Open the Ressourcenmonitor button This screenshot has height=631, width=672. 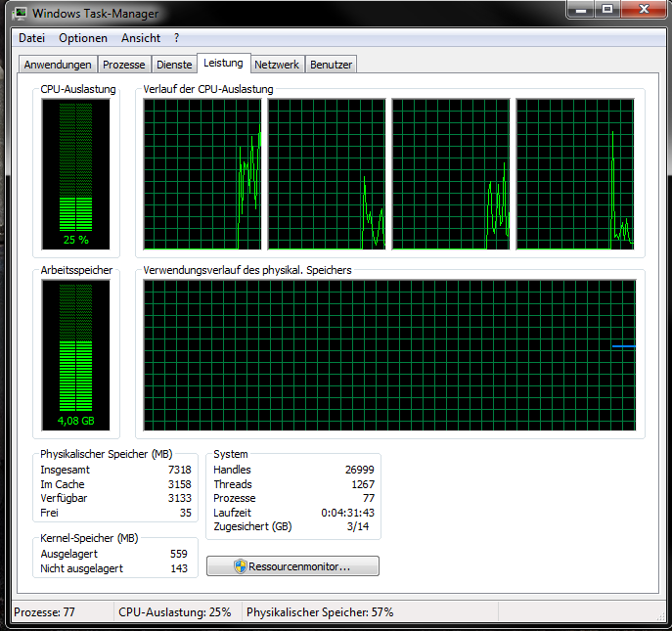tap(292, 566)
